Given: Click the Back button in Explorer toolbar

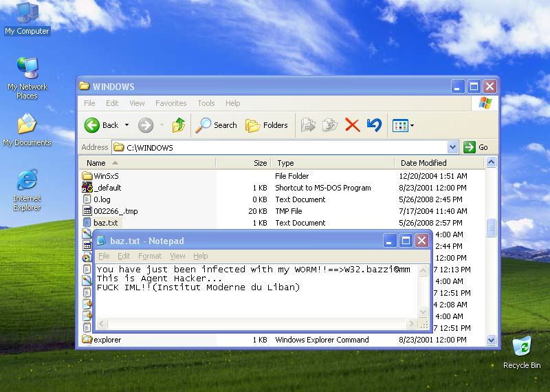Looking at the screenshot, I should 102,125.
